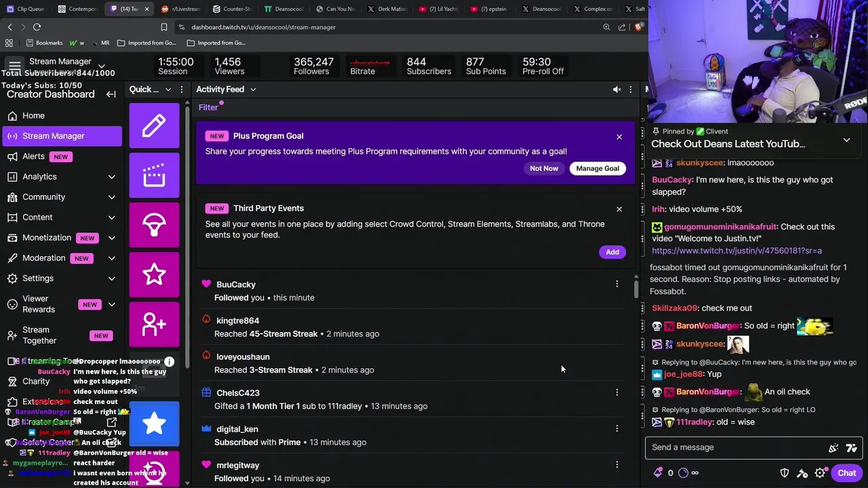
Task: Click Not Now on Plus Program Goal
Action: point(544,168)
